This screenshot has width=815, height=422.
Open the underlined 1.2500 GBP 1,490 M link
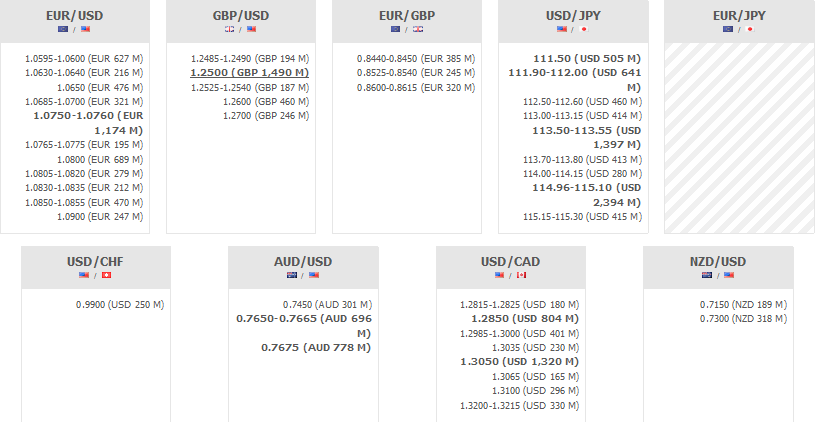pyautogui.click(x=249, y=73)
